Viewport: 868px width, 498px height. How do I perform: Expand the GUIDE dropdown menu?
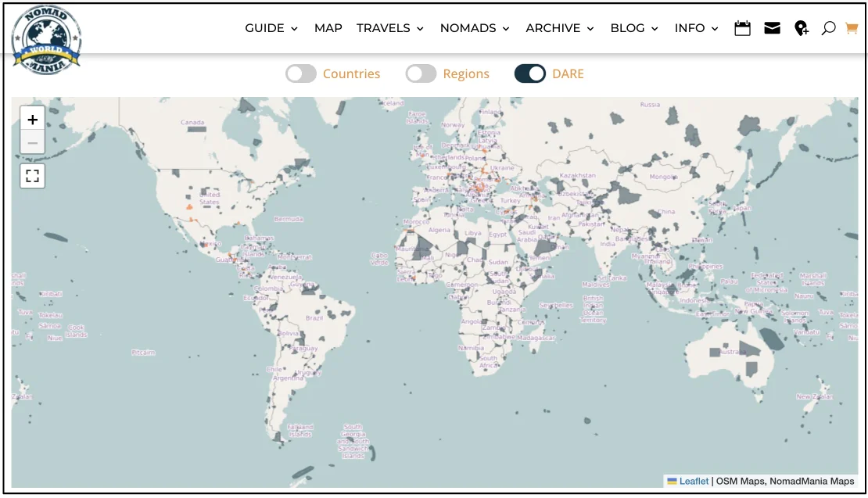point(271,28)
